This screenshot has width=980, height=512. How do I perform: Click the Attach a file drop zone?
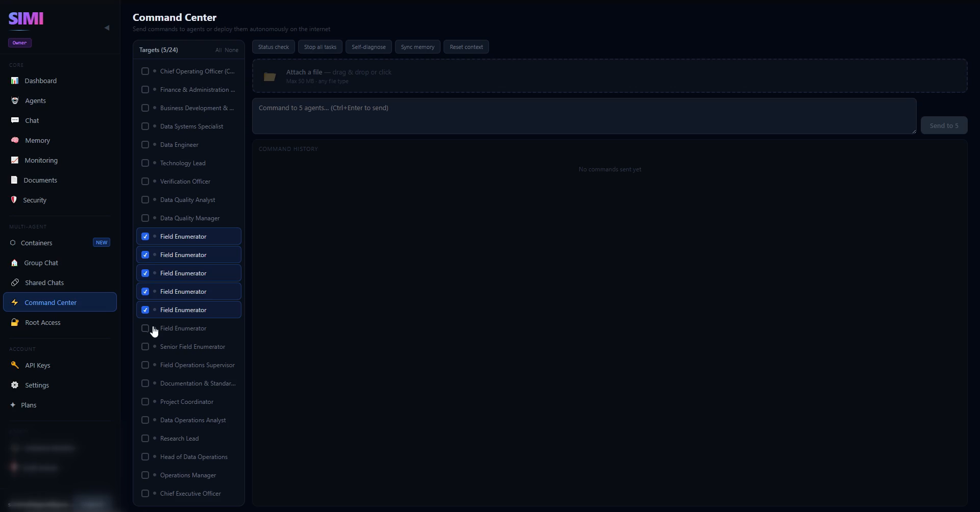coord(609,76)
